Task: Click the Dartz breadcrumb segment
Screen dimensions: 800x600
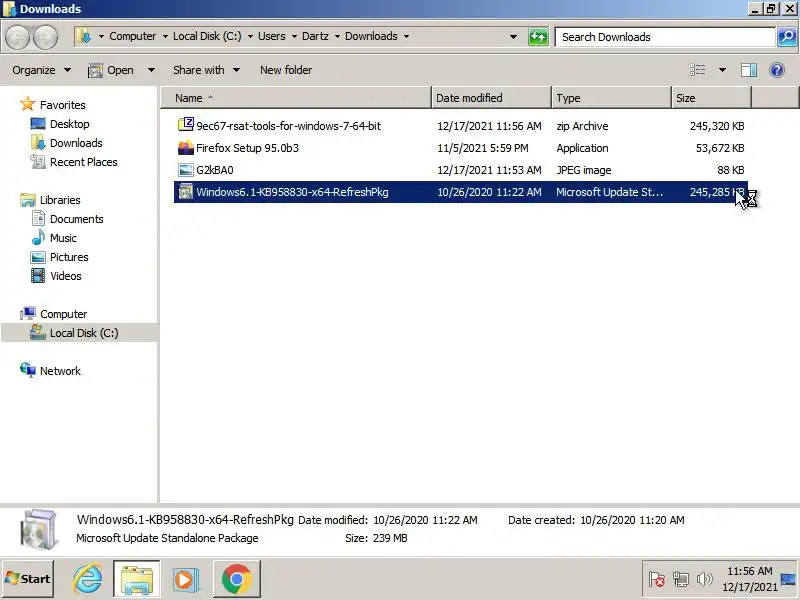Action: tap(315, 36)
